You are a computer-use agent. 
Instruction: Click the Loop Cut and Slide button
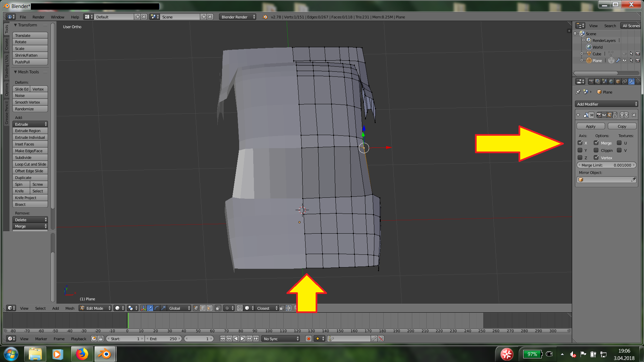(30, 164)
